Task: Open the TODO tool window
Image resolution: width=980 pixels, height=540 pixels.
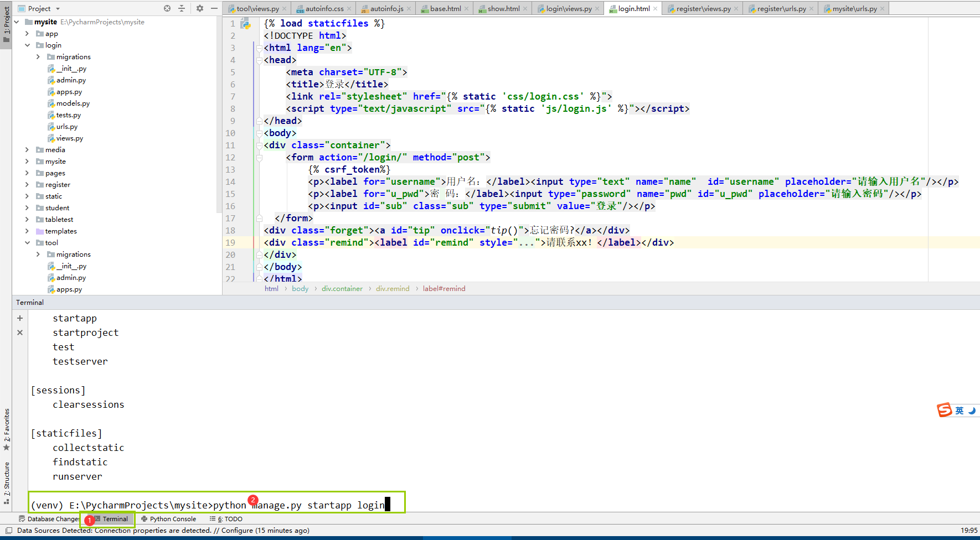Action: click(x=226, y=519)
